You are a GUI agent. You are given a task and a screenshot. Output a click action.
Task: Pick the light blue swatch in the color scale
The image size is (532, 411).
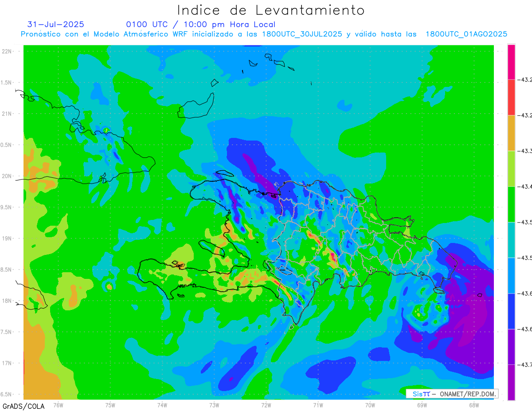click(511, 275)
